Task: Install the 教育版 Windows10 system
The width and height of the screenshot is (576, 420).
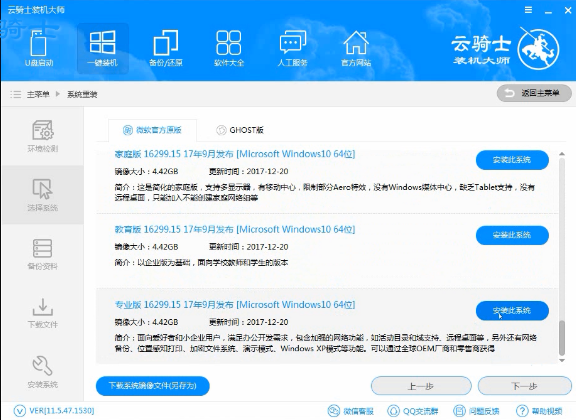Action: click(x=512, y=235)
